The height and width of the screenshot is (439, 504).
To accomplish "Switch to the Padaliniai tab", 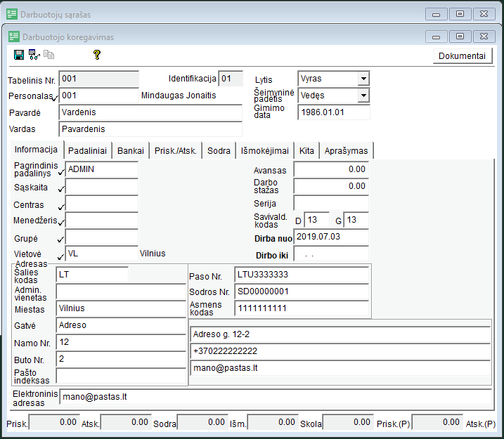I will pyautogui.click(x=87, y=150).
